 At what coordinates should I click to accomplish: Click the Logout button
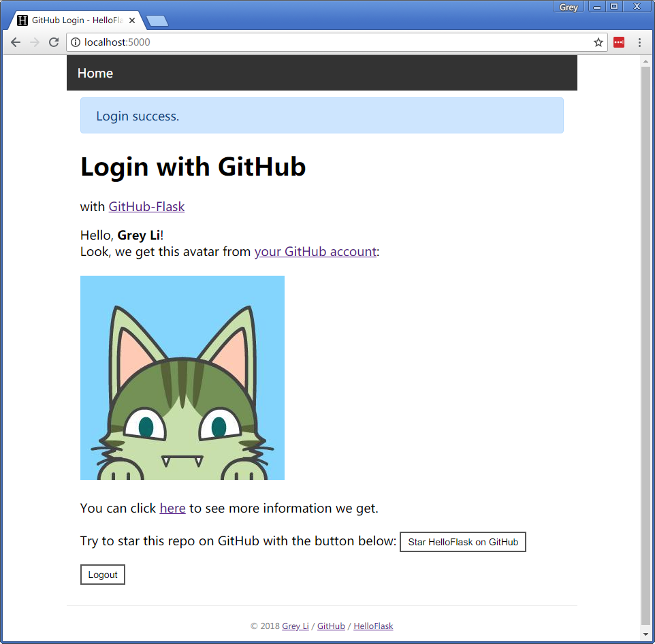tap(102, 574)
